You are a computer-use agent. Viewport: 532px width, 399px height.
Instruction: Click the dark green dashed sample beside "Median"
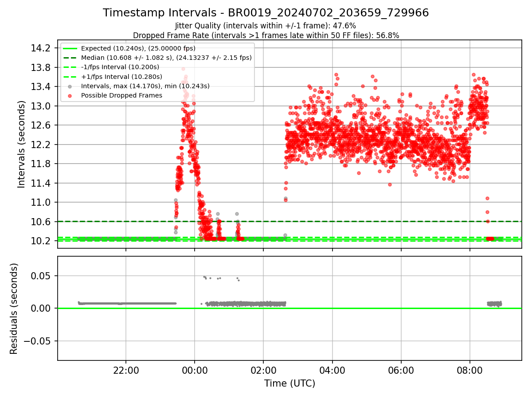70,58
